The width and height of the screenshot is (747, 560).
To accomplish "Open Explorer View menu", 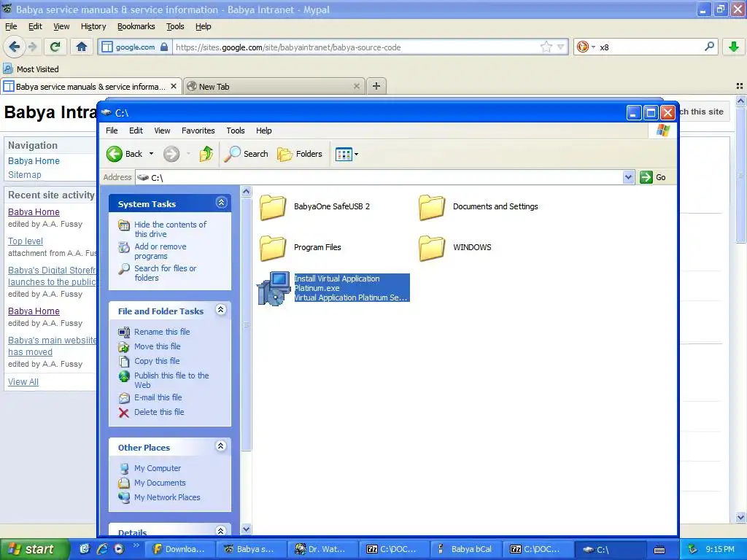I will pyautogui.click(x=162, y=131).
